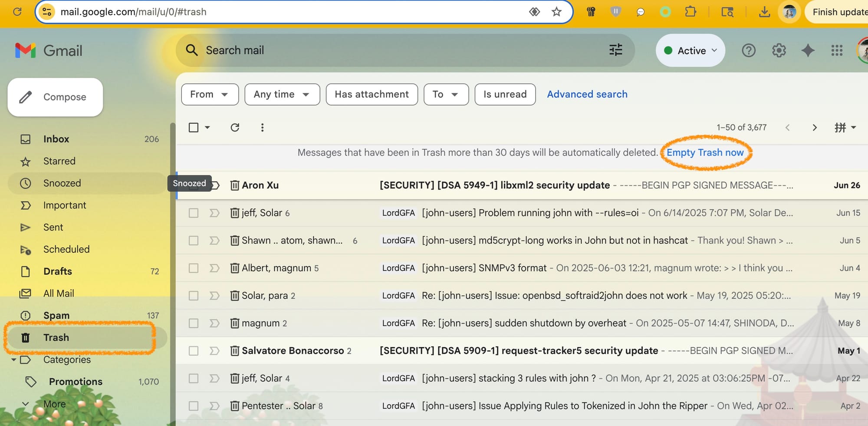Open Active status dropdown
This screenshot has height=426, width=868.
tap(690, 50)
